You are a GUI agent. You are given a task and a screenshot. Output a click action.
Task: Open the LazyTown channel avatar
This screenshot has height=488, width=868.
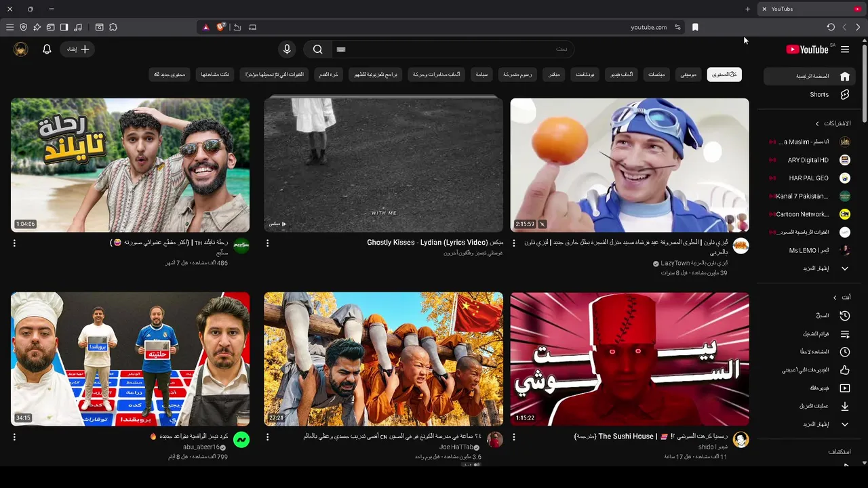[x=741, y=246]
